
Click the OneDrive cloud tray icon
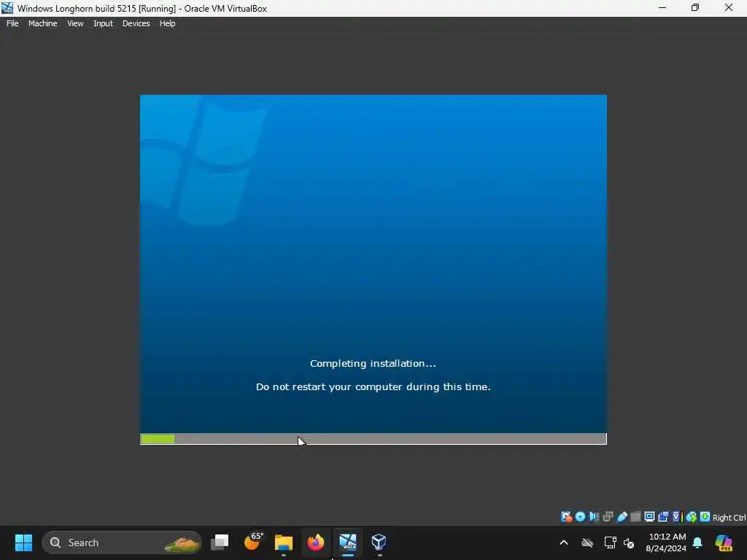587,542
